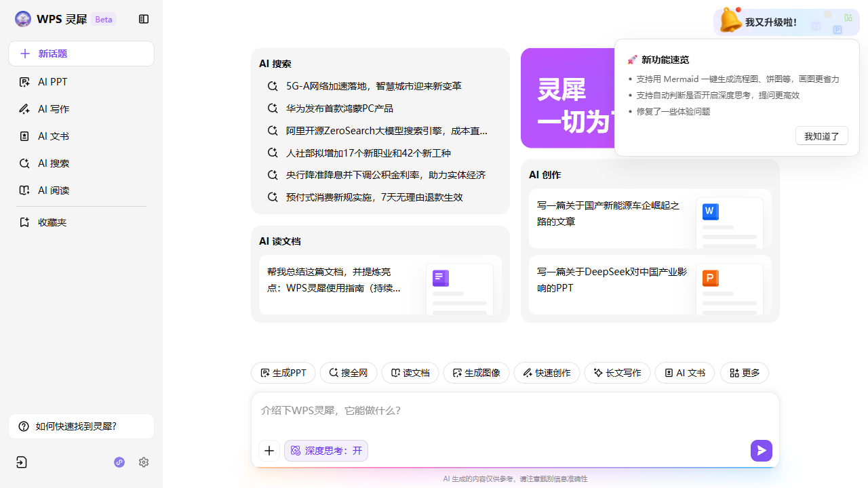This screenshot has height=488, width=868.
Task: Choose the 长文写作 chip
Action: [617, 373]
